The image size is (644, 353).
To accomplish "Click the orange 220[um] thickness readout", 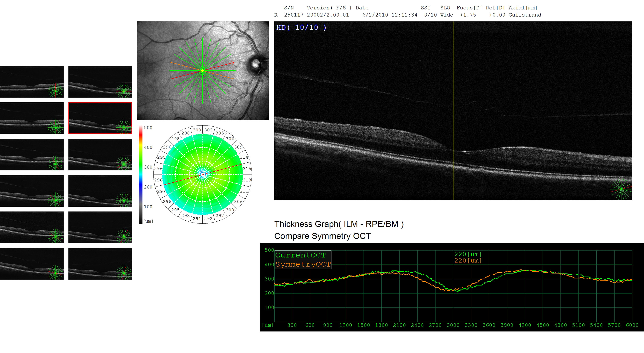I will click(x=468, y=261).
